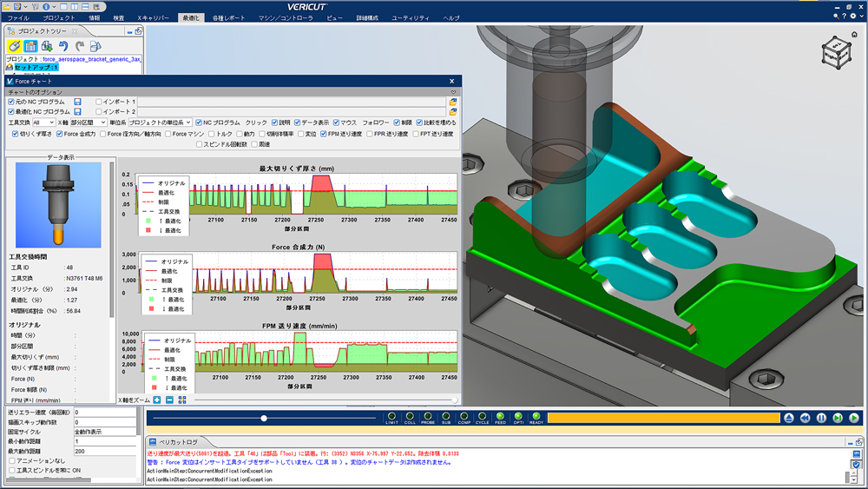868x489 pixels.
Task: Click the highlighted calendar-grid icon in project tree
Action: pos(30,46)
